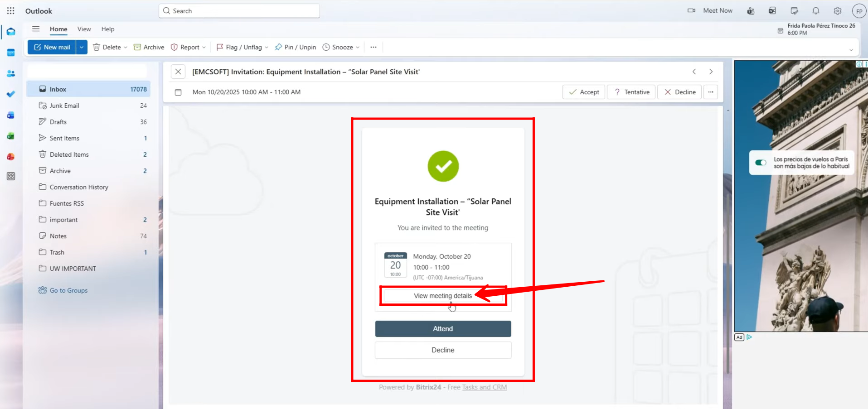The height and width of the screenshot is (409, 868).
Task: Toggle the flight price tracking switch in ad
Action: (x=761, y=163)
